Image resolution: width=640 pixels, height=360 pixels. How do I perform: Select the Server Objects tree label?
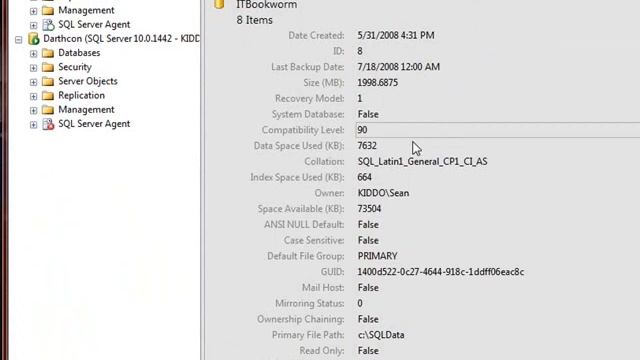pos(88,81)
